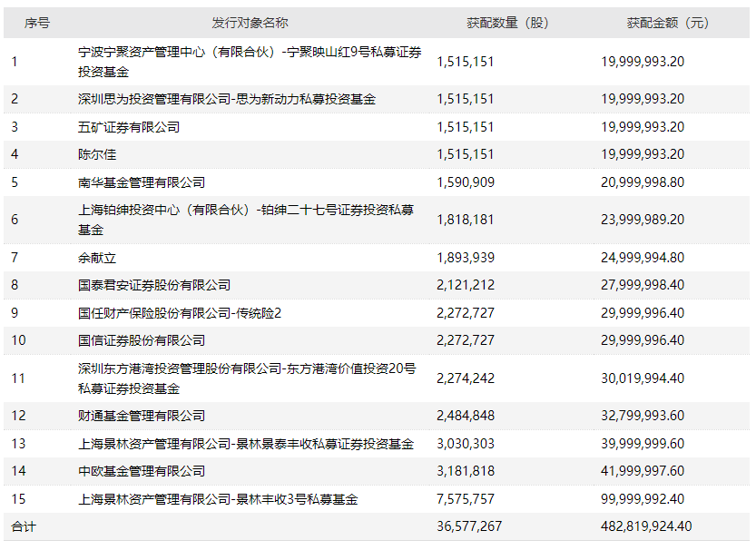Click 上海景林 景林丰收3号私募基金 name cell
Screen dimensions: 756x550
click(218, 499)
